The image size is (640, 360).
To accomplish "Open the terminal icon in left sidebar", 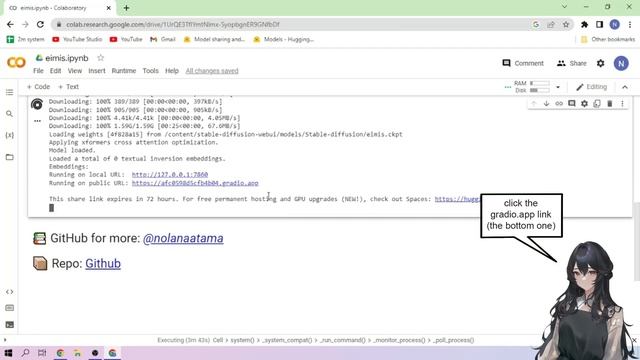I will pyautogui.click(x=9, y=325).
